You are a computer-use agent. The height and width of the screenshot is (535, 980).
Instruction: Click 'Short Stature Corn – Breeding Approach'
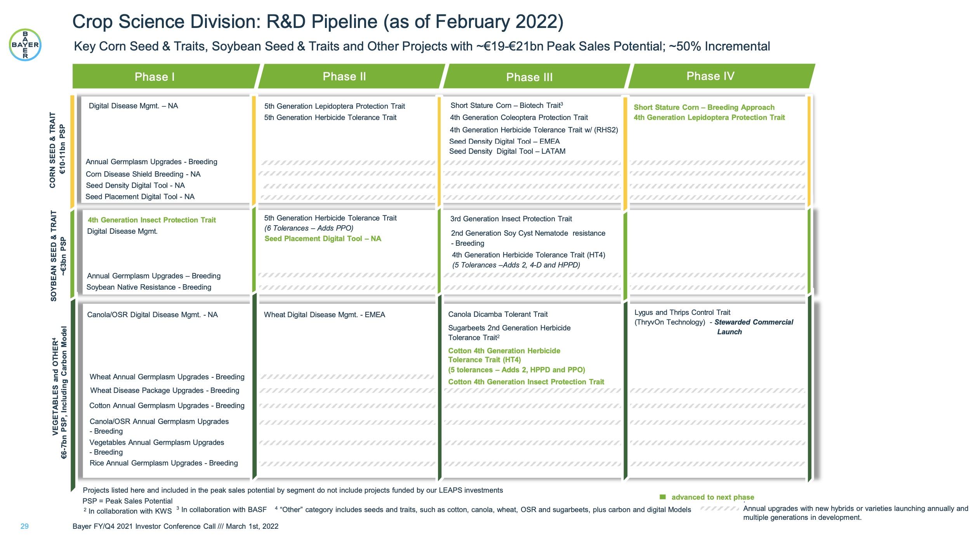(x=704, y=107)
